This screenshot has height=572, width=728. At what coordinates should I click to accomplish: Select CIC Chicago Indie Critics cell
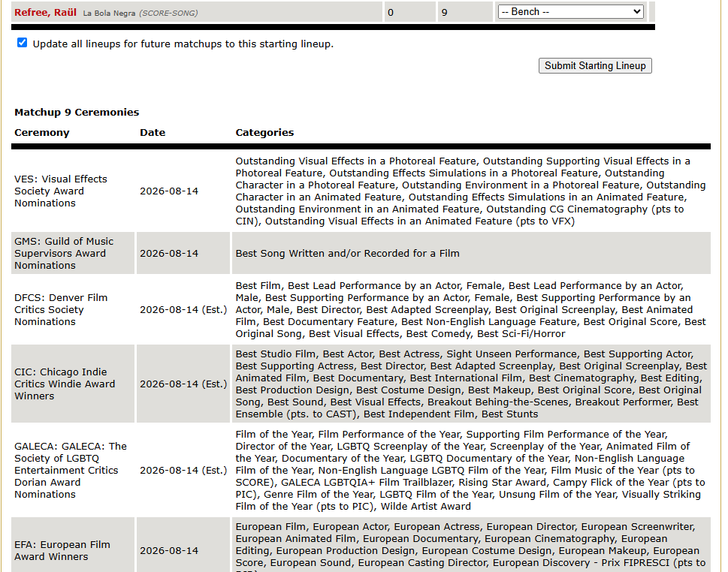(73, 384)
